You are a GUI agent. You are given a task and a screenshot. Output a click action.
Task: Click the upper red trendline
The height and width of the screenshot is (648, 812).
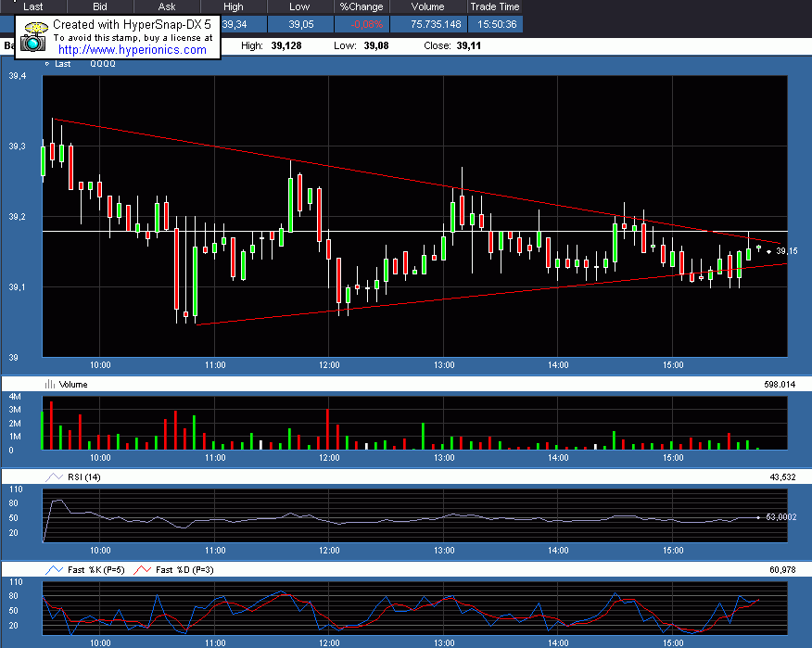coord(417,181)
